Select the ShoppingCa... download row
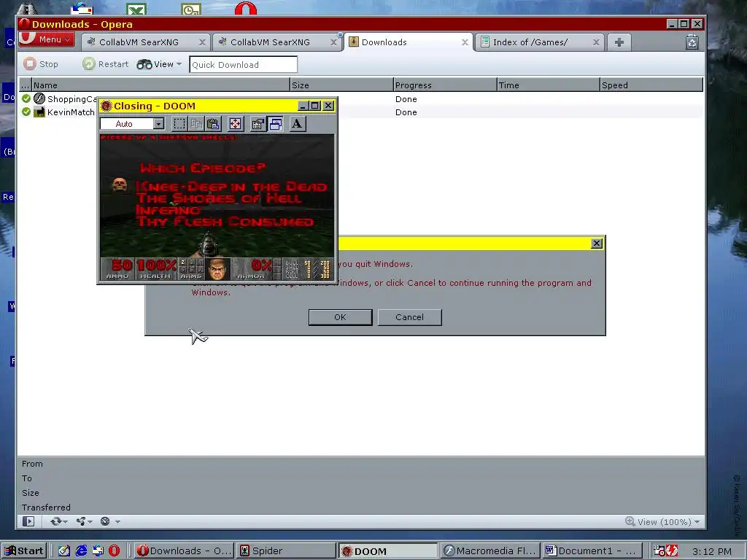 point(361,99)
